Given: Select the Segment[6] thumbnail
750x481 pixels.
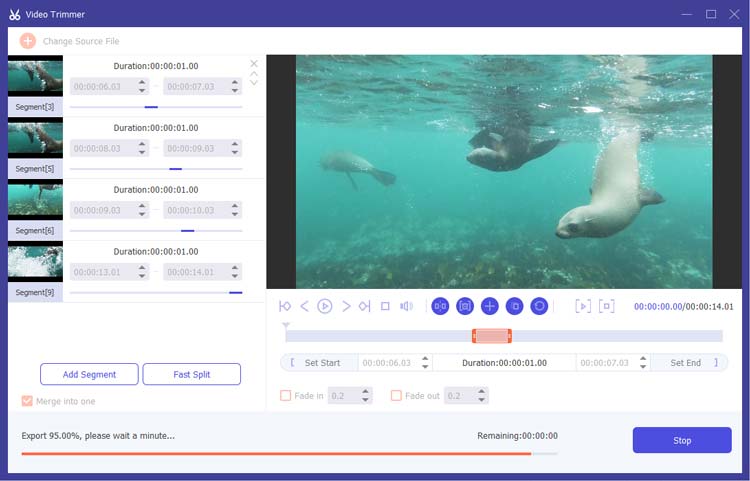Looking at the screenshot, I should point(35,200).
